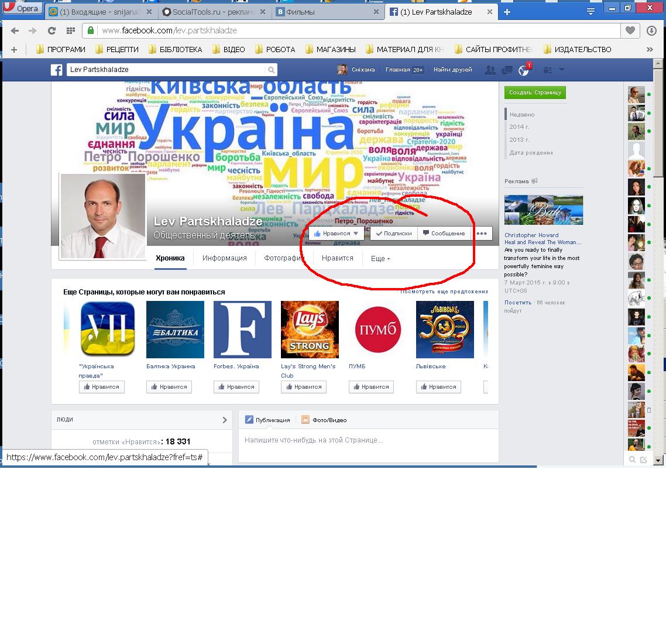Reload the page with the refresh icon
Image resolution: width=666 pixels, height=644 pixels.
click(52, 30)
